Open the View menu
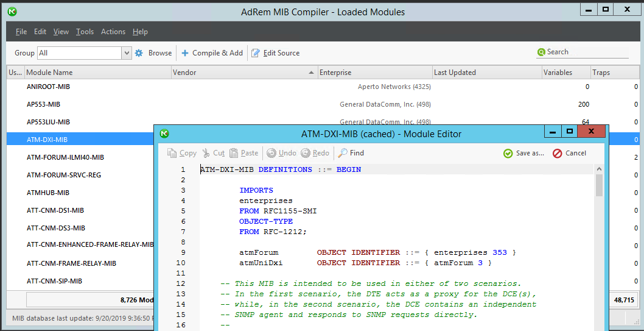This screenshot has height=331, width=644. tap(61, 32)
